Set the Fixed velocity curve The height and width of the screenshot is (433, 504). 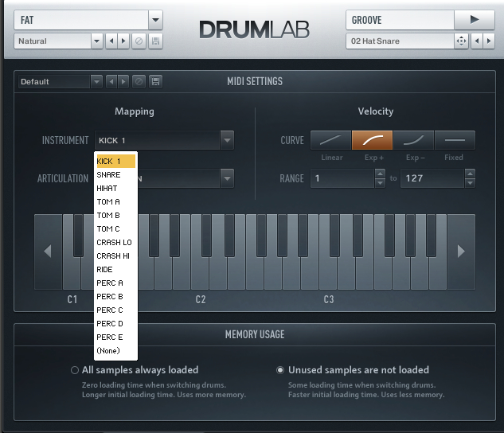coord(455,140)
